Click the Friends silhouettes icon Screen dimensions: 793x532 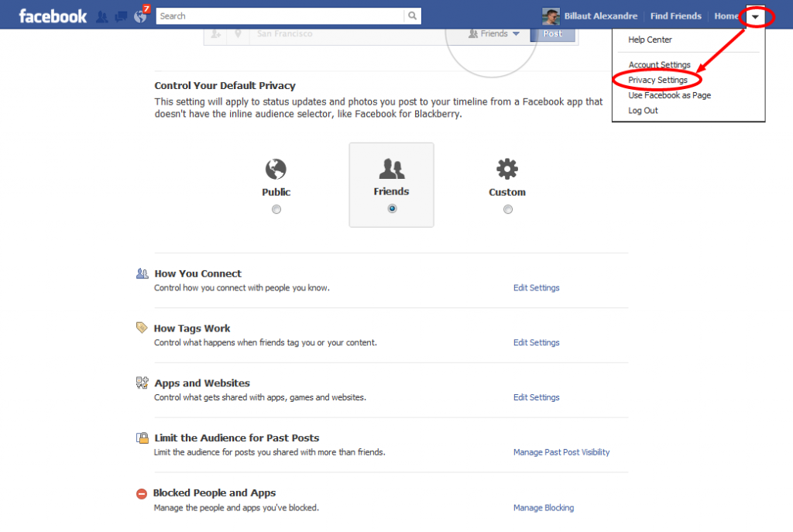(392, 168)
